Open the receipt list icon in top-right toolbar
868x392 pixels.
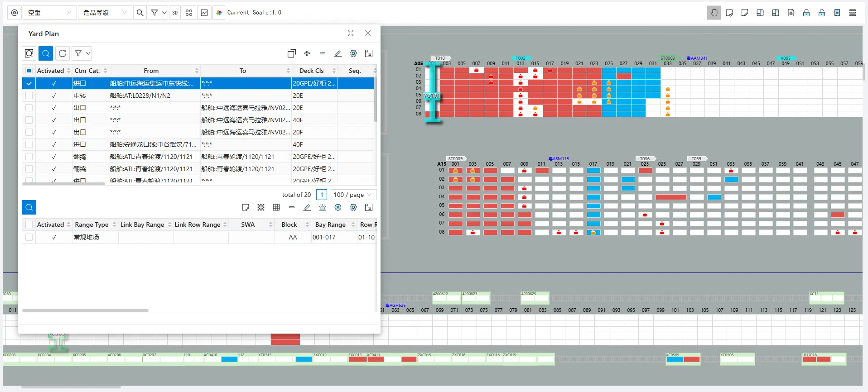(837, 13)
